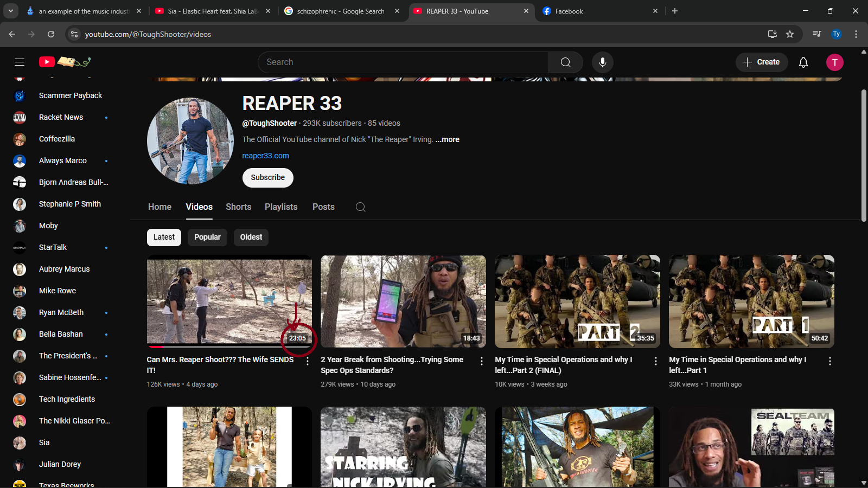View site information in address bar
Viewport: 868px width, 488px height.
tap(75, 34)
